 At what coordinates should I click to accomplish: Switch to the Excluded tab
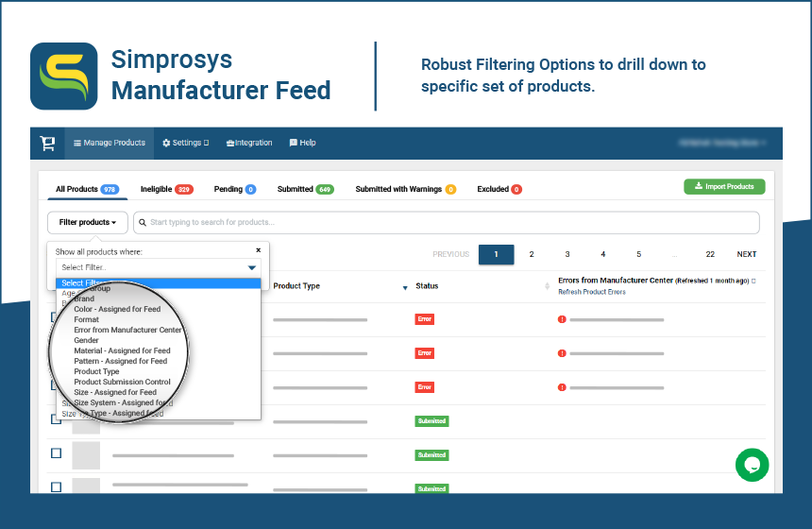pos(499,189)
